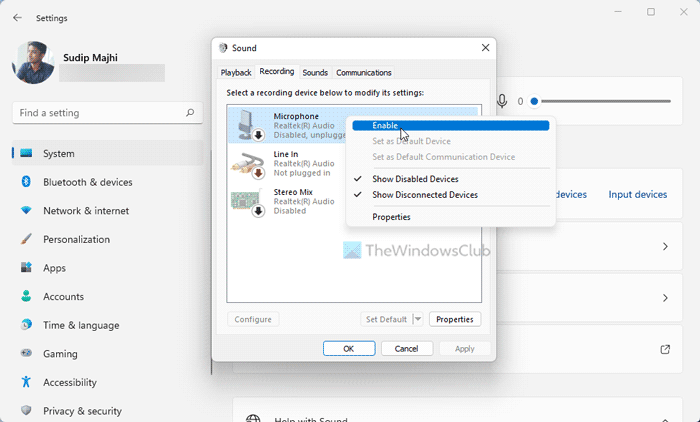Click the Personalization brush icon
700x422 pixels.
pos(26,239)
